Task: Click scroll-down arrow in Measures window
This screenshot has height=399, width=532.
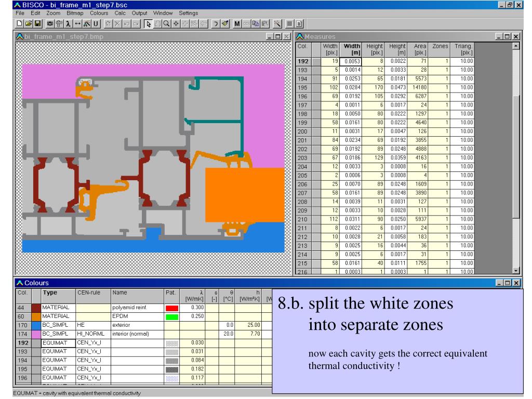Action: (x=516, y=270)
